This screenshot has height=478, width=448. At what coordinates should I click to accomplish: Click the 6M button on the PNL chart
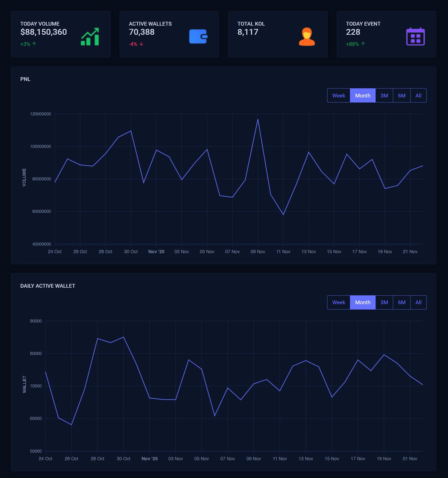click(401, 95)
